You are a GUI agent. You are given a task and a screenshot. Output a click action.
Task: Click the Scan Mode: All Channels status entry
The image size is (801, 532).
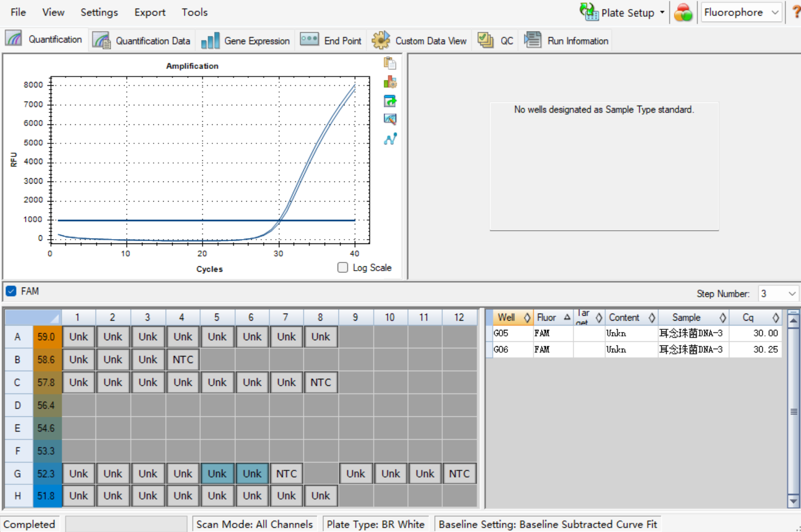254,524
